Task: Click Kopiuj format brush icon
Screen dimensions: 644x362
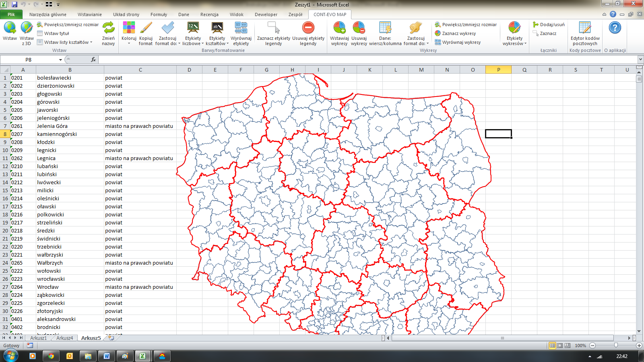Action: (146, 28)
